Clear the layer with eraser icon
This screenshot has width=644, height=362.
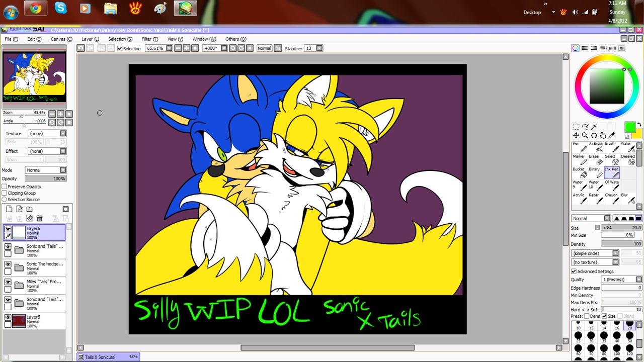[x=29, y=218]
